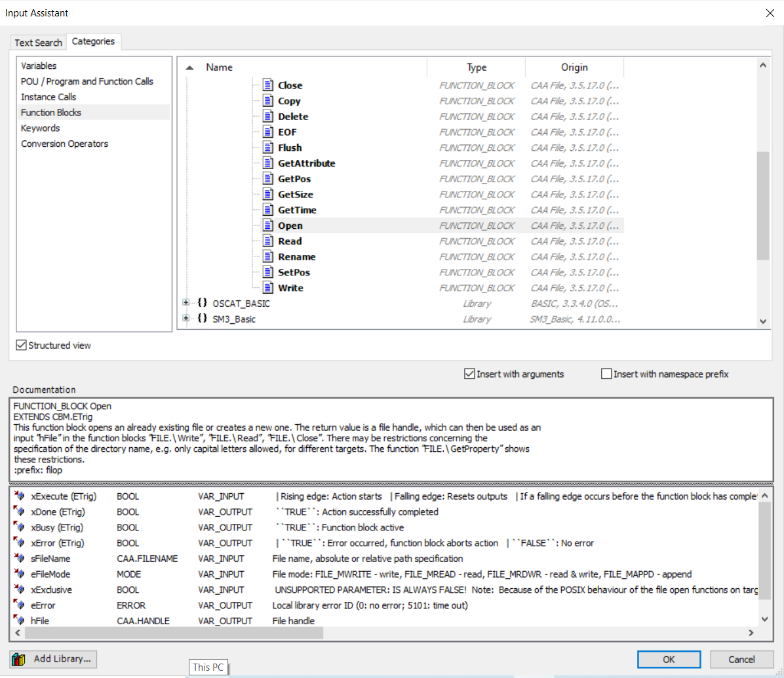This screenshot has height=678, width=784.
Task: Switch to the Text Search tab
Action: [38, 43]
